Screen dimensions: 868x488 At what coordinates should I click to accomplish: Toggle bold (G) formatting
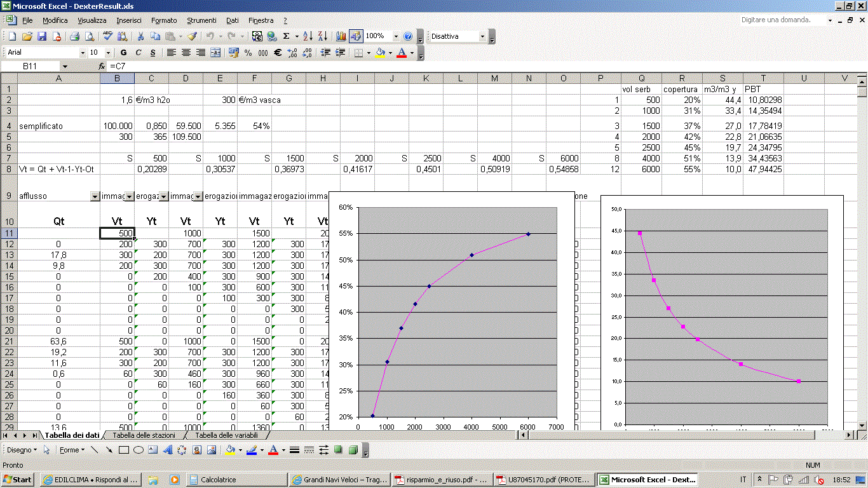[x=123, y=53]
